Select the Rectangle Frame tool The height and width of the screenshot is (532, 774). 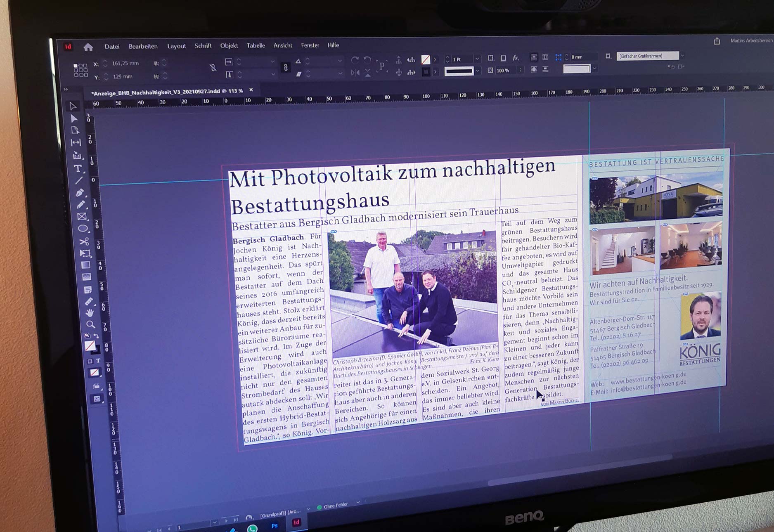click(x=82, y=216)
